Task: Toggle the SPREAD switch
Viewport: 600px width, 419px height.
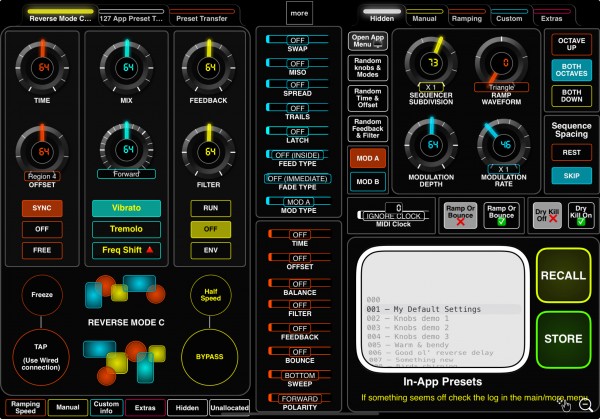Action: (297, 85)
